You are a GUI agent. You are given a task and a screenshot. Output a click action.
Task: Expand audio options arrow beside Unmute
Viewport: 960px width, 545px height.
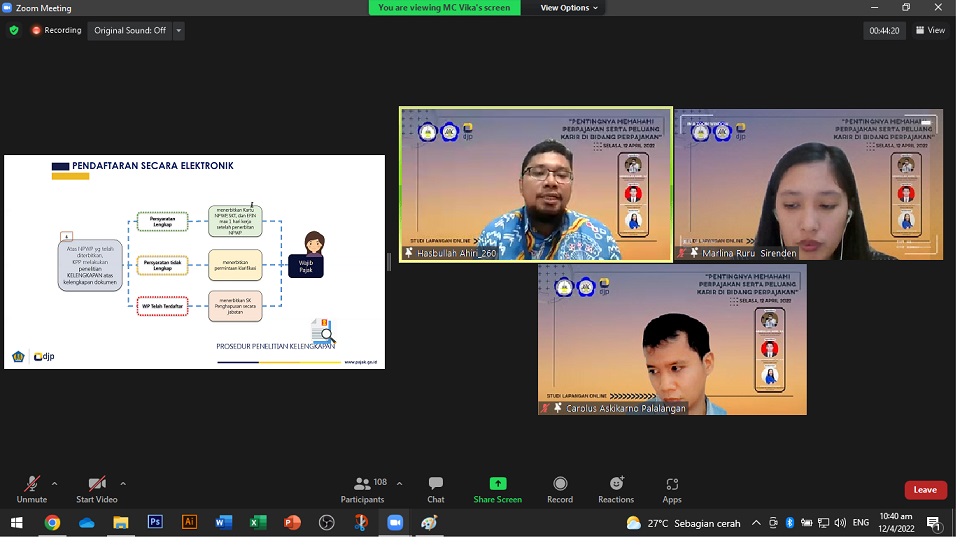[x=54, y=483]
